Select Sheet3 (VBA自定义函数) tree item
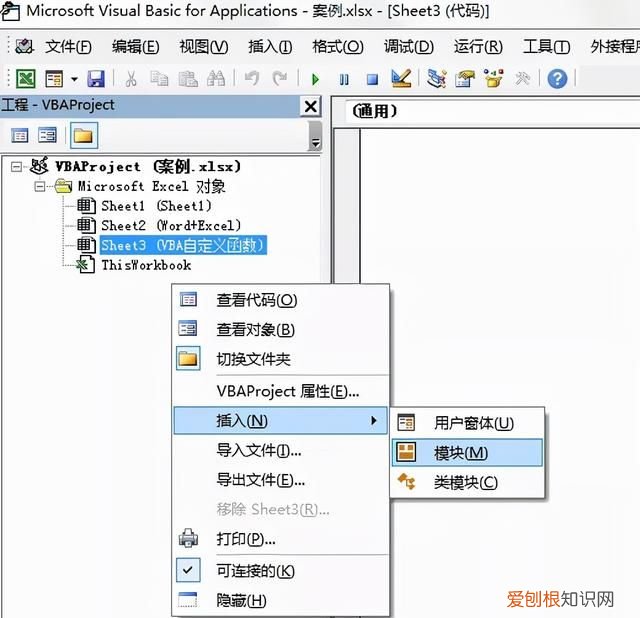The height and width of the screenshot is (618, 640). click(184, 245)
